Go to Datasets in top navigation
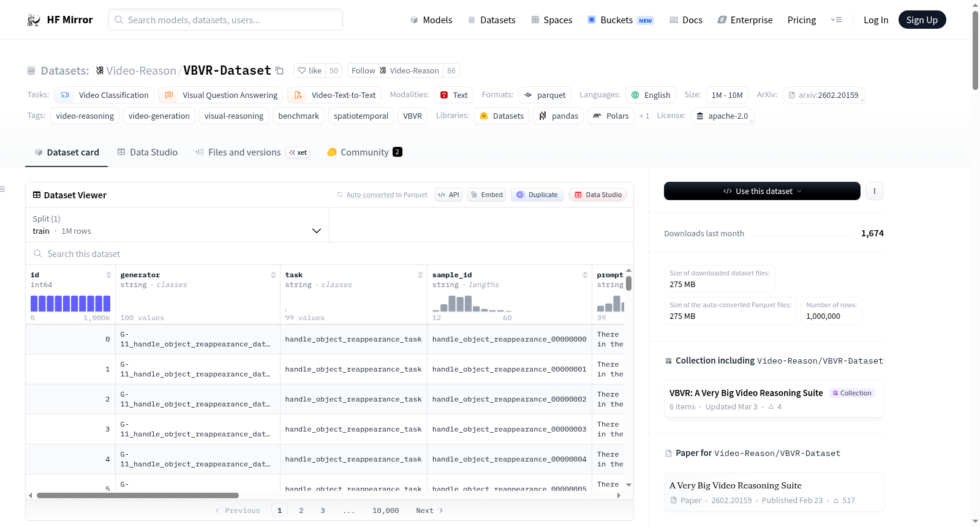 coord(491,20)
